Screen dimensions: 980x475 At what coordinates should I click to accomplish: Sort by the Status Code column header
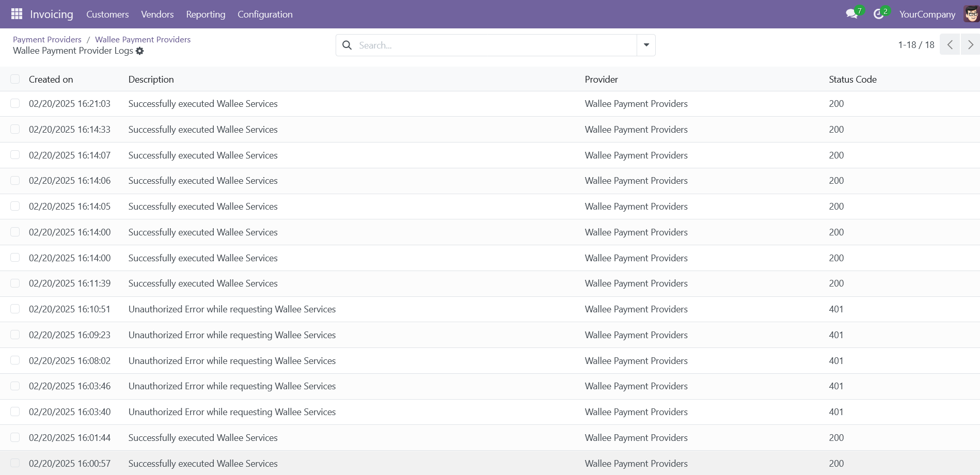(x=852, y=80)
